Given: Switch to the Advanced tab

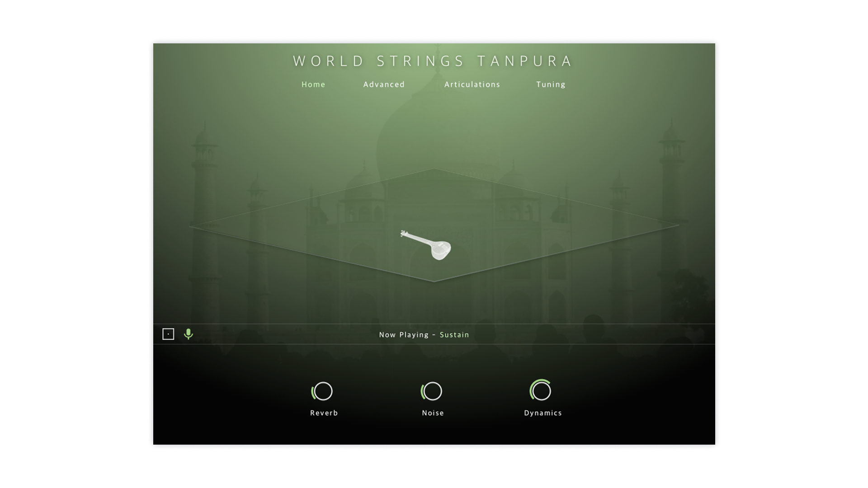Looking at the screenshot, I should tap(384, 84).
